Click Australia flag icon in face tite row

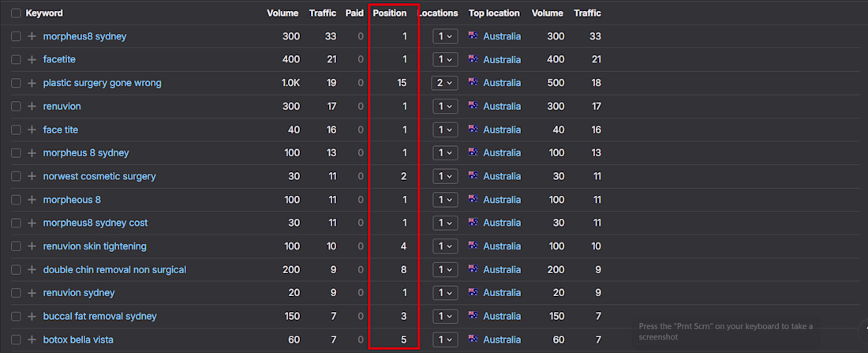(x=473, y=130)
